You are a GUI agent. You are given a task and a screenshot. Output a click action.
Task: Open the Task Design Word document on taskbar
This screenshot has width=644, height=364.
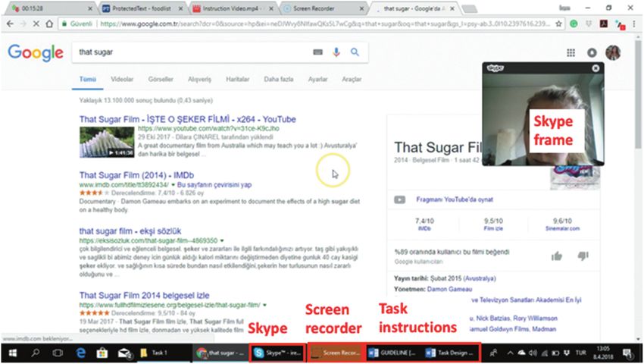(x=450, y=353)
